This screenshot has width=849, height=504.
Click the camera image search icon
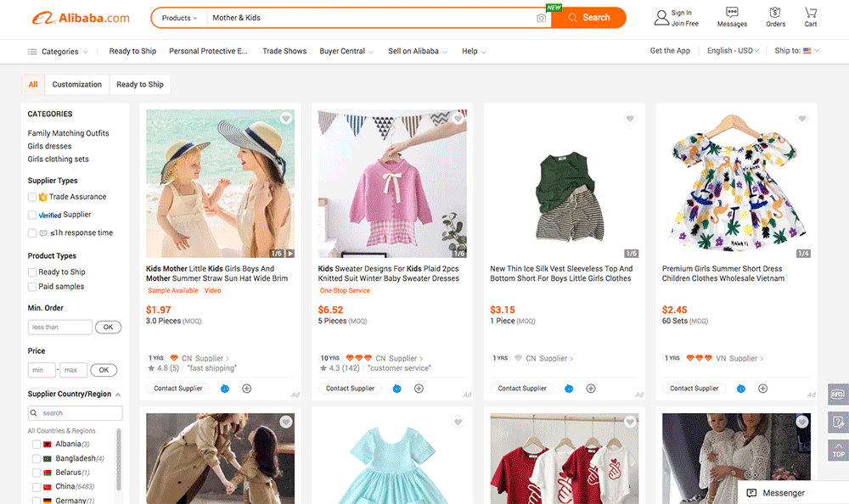[x=541, y=18]
